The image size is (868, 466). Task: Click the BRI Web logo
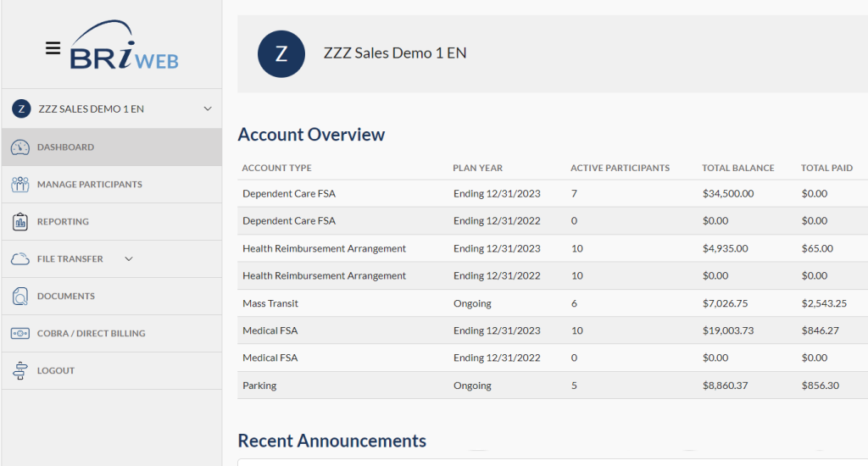125,47
